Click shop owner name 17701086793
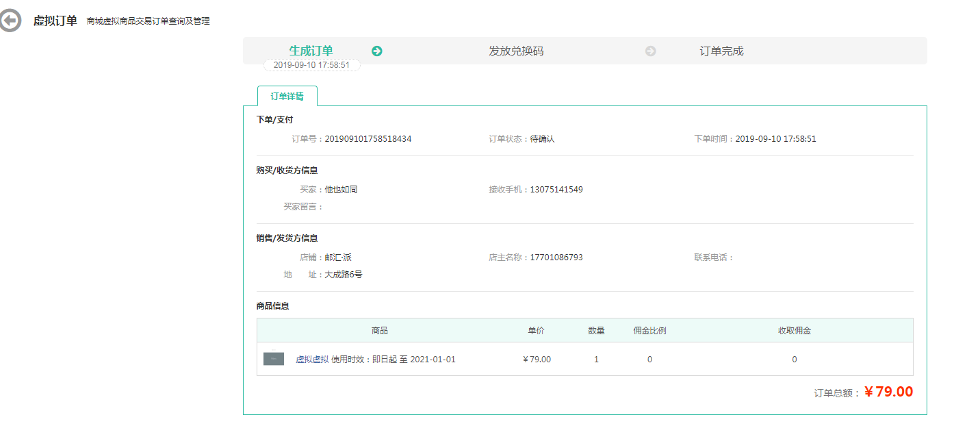This screenshot has width=980, height=439. coord(556,258)
